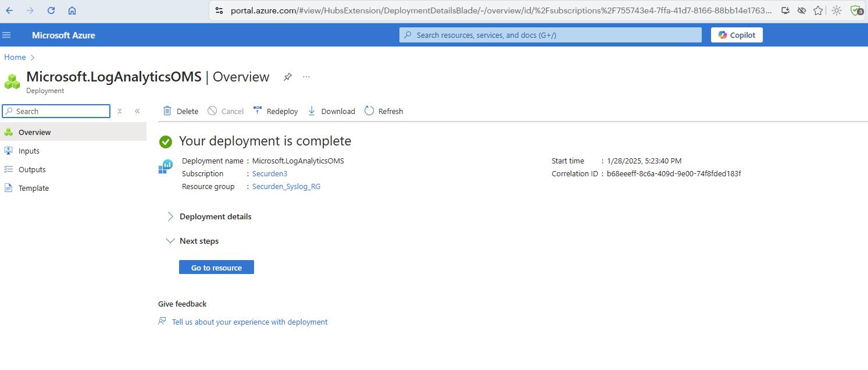Screen dimensions: 868x370
Task: Click the sun brightness extension icon
Action: point(837,10)
